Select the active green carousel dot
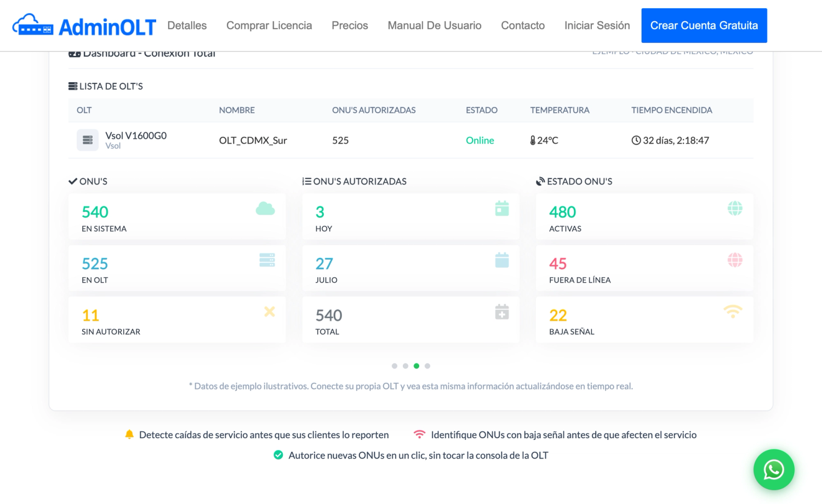Viewport: 822px width, 504px height. [416, 366]
